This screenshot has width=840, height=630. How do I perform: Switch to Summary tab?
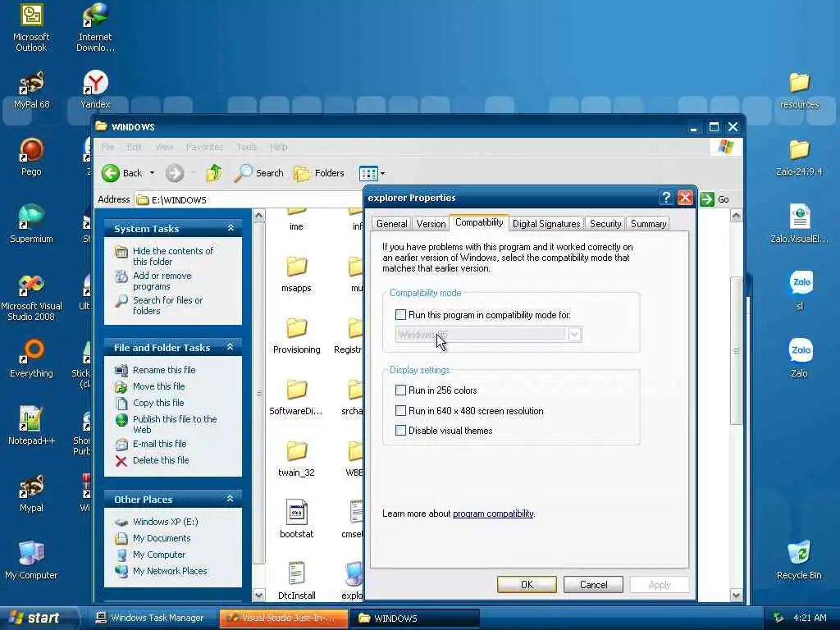point(648,224)
